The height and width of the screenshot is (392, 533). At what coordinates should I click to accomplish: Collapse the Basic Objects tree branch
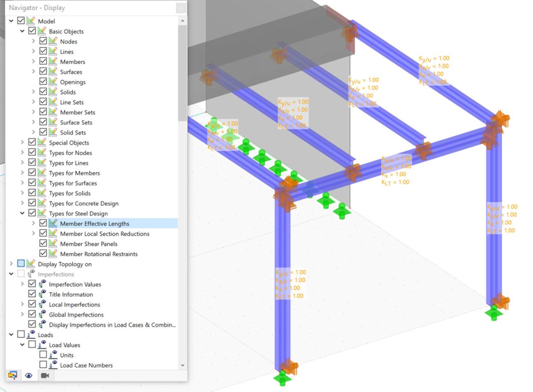(23, 31)
